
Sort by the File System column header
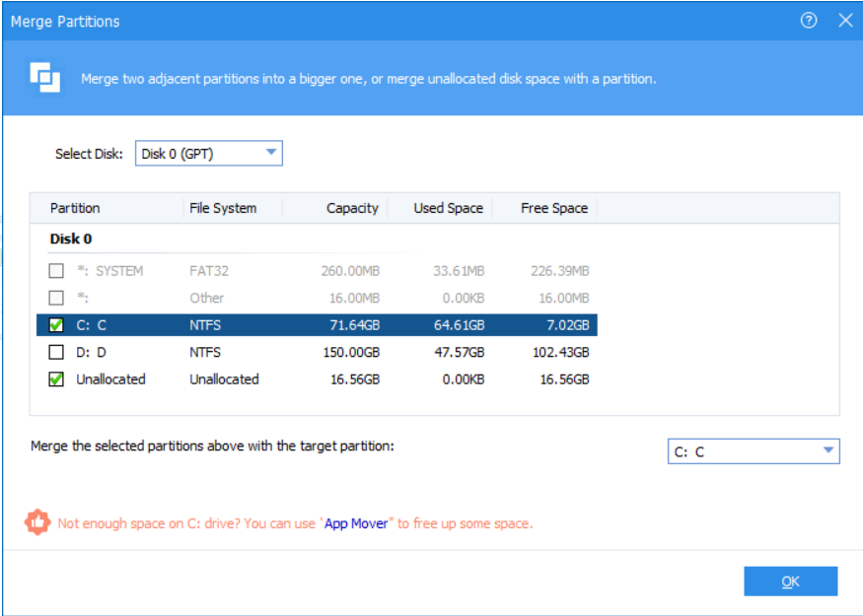coord(223,208)
